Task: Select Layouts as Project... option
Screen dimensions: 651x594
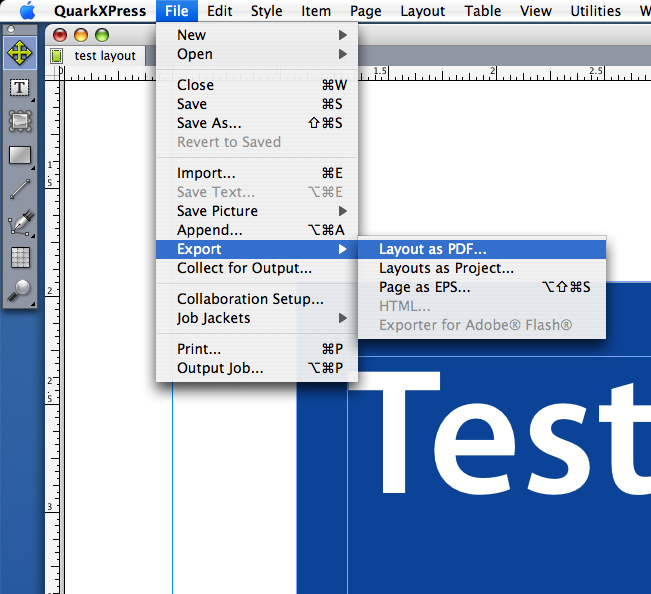Action: [x=482, y=268]
